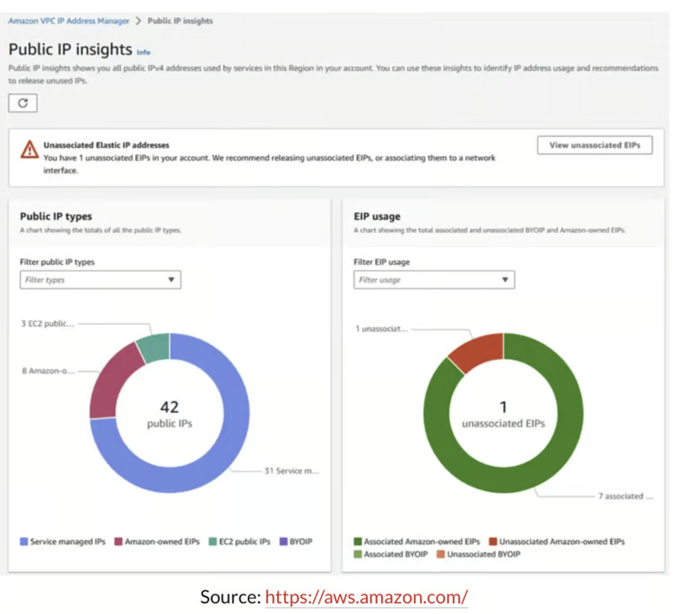Click the Filter EIP usage label
This screenshot has height=614, width=700.
(381, 262)
